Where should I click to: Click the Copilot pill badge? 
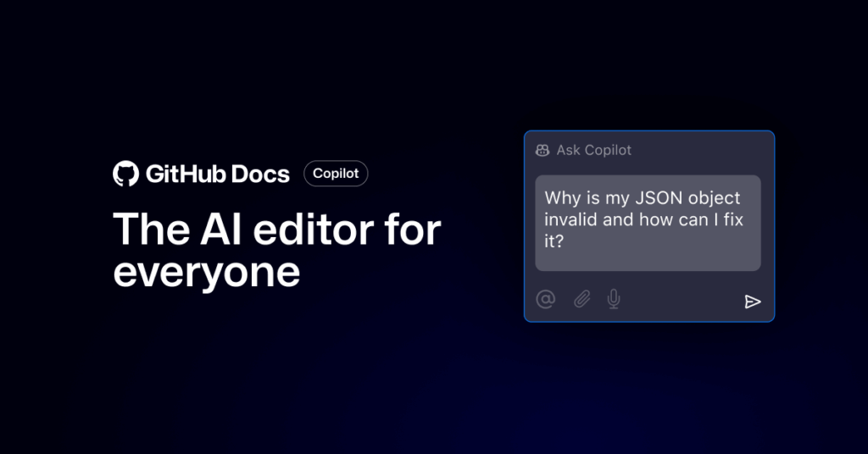336,174
